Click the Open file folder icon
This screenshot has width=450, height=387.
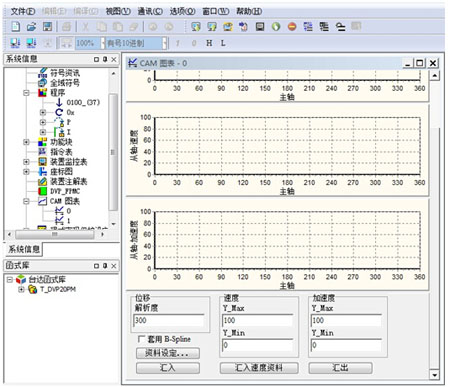[x=32, y=26]
